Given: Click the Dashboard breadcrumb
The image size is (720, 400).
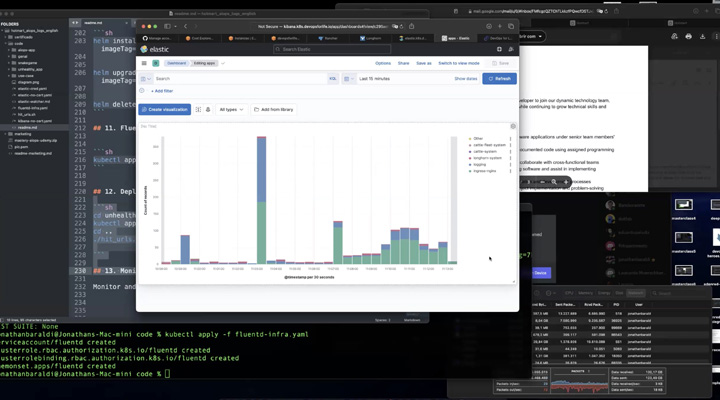Looking at the screenshot, I should coord(176,63).
